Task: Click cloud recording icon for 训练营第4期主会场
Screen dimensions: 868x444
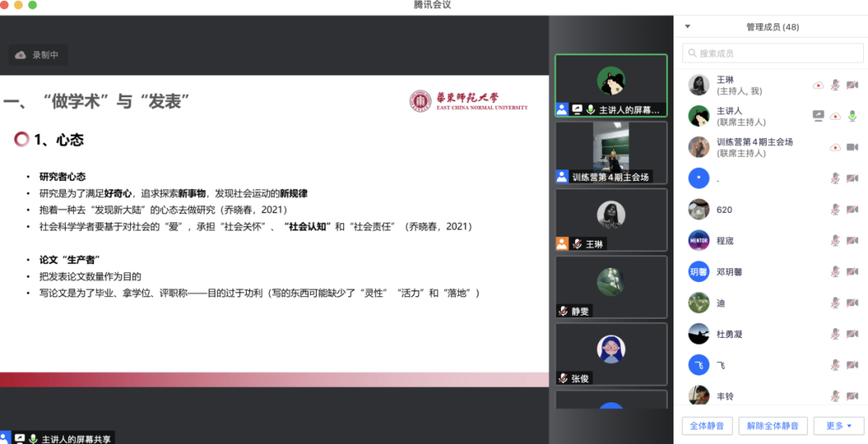Action: [x=835, y=147]
